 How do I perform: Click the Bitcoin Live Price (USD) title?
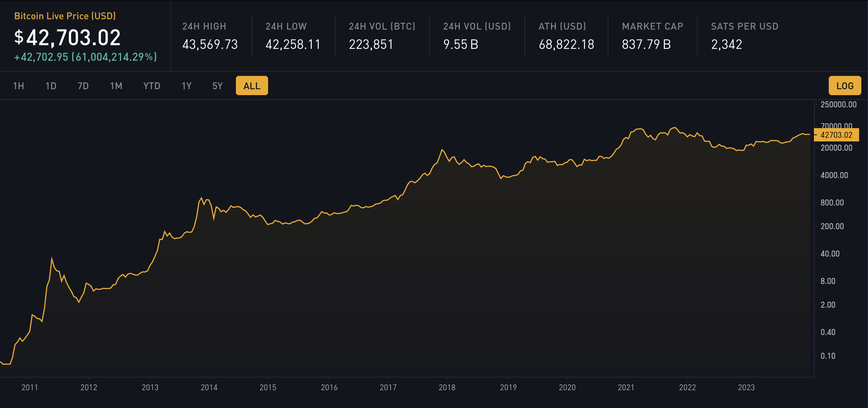pos(65,16)
